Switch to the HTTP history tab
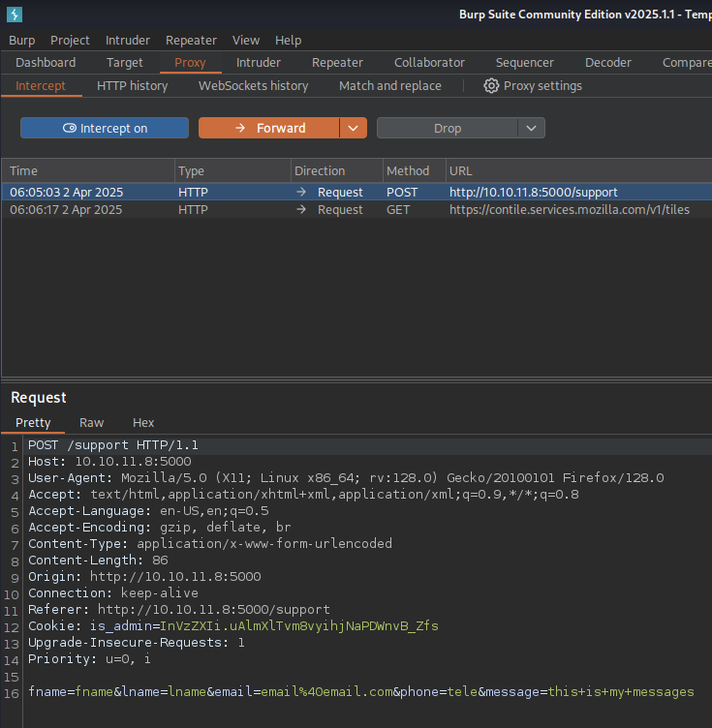The image size is (712, 728). pos(132,86)
